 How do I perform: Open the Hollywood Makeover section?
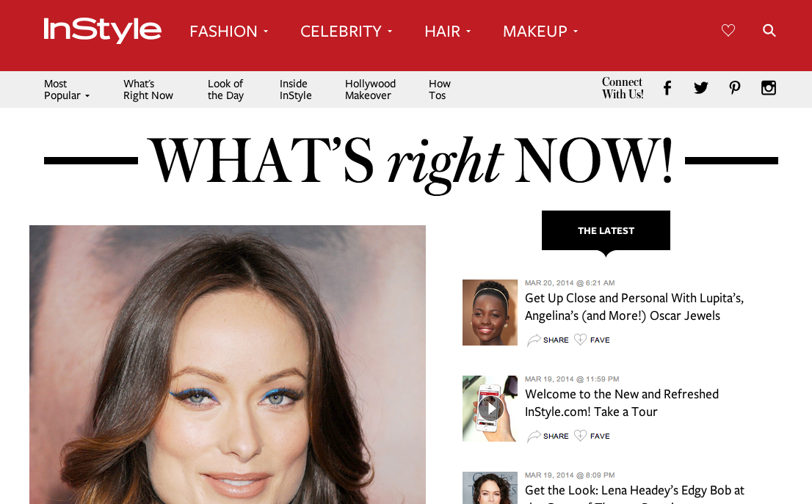tap(370, 90)
